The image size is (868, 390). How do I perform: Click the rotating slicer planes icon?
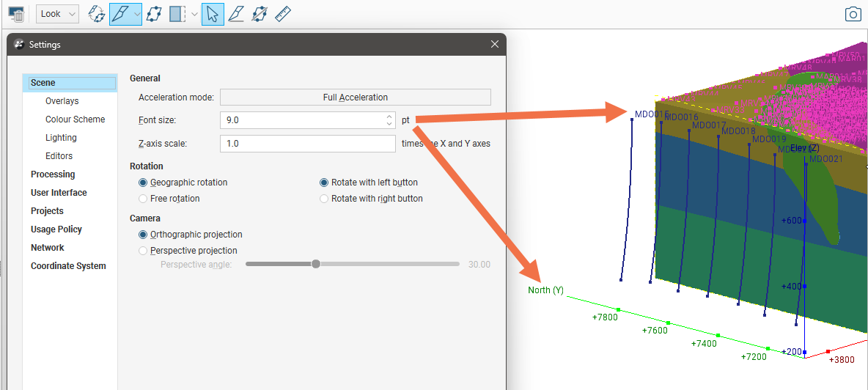pyautogui.click(x=96, y=14)
